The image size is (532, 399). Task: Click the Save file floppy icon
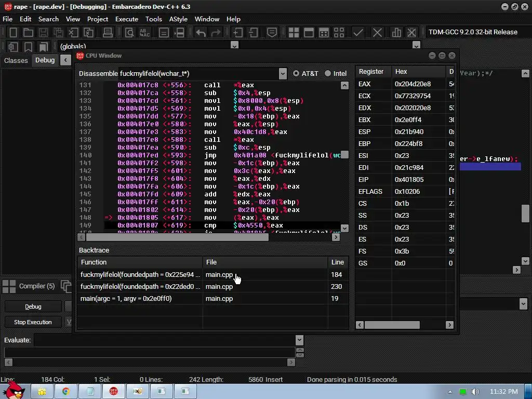coord(43,32)
